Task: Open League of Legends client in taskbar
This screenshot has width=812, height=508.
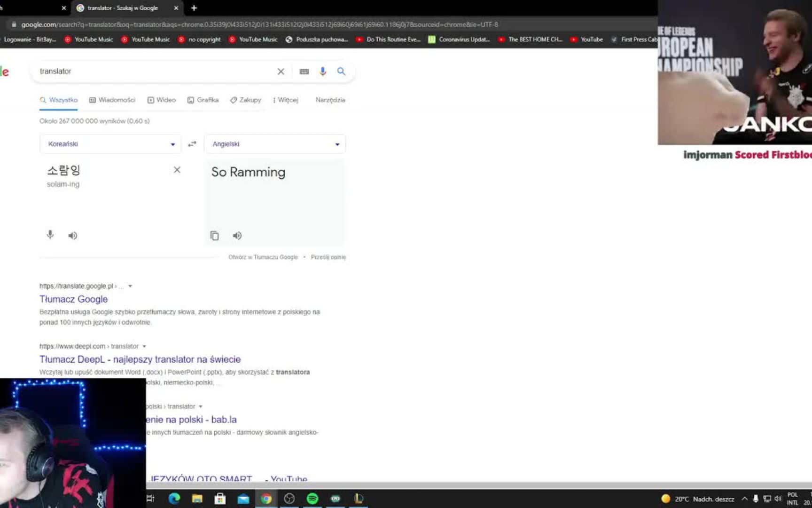Action: tap(358, 499)
